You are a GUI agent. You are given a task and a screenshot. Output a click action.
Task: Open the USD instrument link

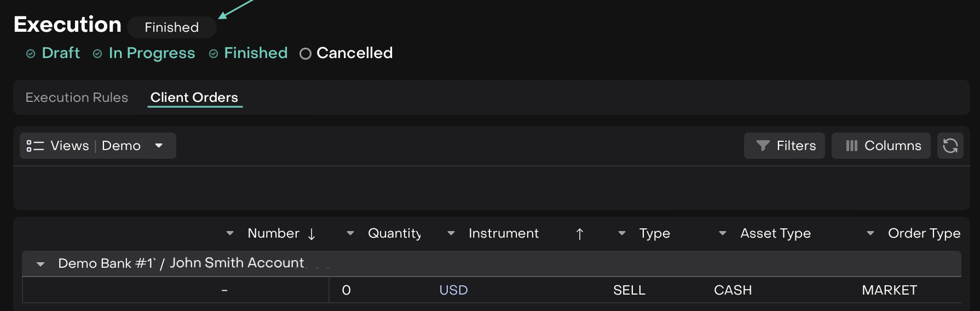(453, 290)
